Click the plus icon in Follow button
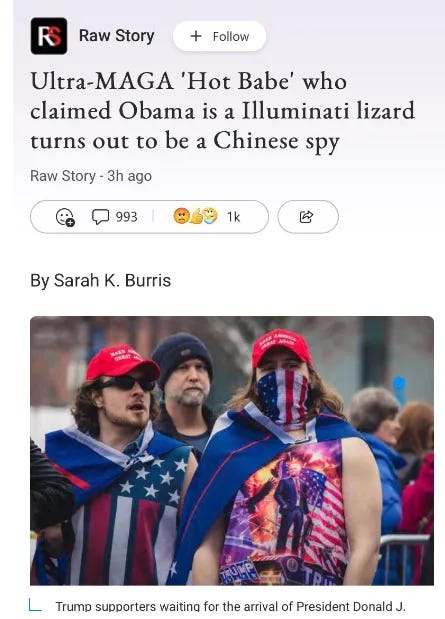 [196, 36]
